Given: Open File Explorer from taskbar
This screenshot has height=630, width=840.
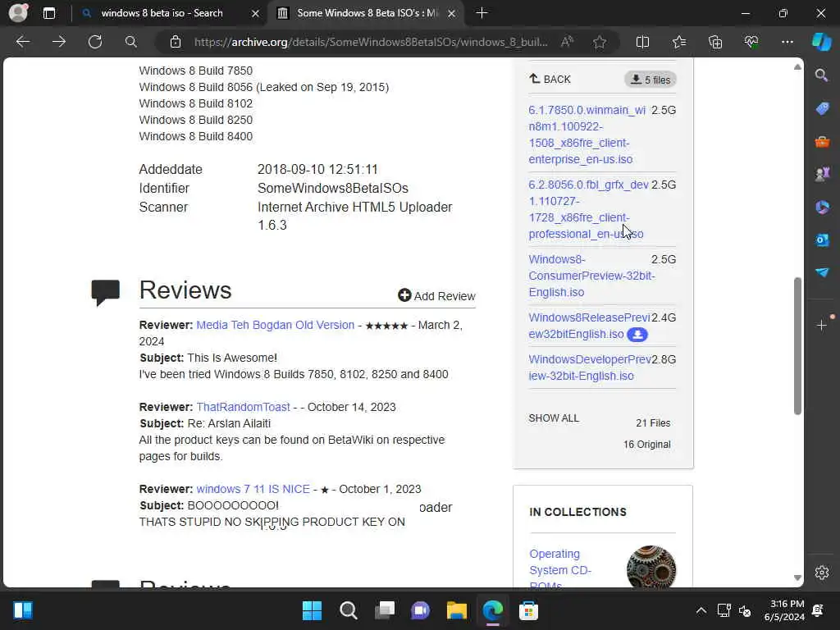Looking at the screenshot, I should 456,610.
